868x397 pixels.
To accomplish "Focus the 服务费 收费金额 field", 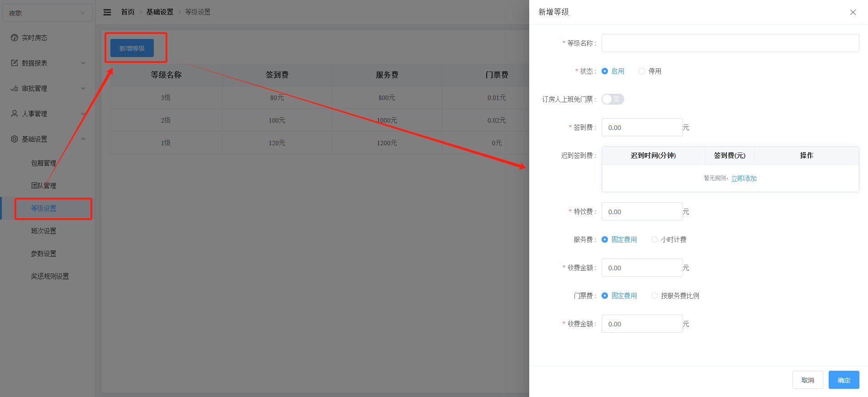I will click(x=642, y=268).
